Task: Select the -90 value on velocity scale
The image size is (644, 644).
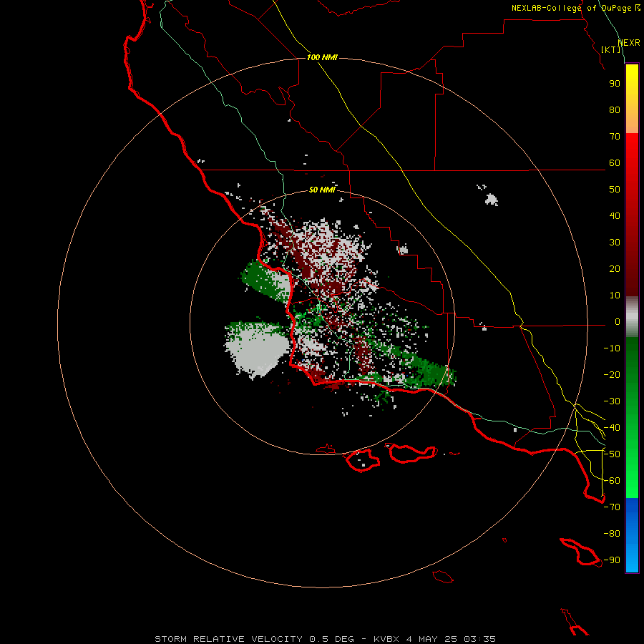Action: pos(612,560)
